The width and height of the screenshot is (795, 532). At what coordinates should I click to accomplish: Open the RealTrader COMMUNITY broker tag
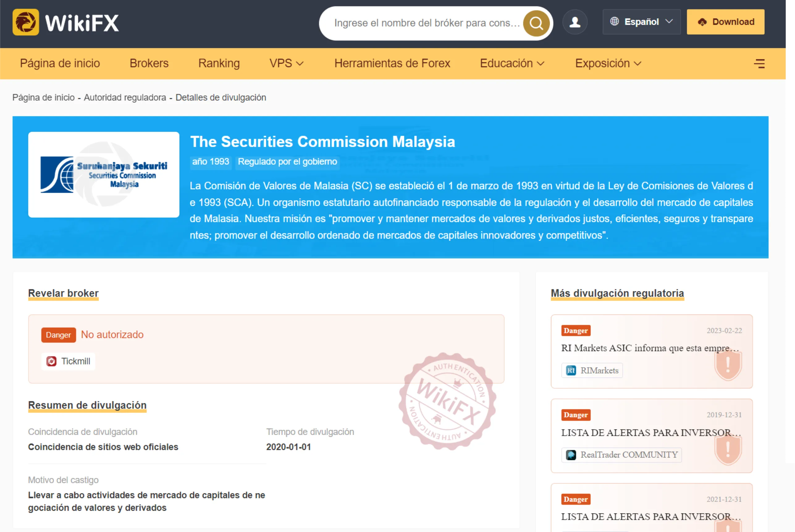click(621, 455)
